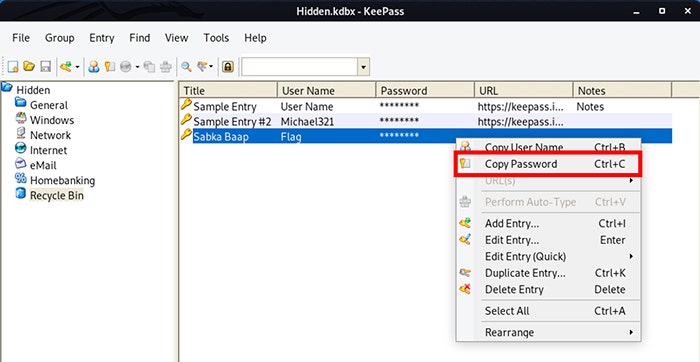Sort by the User Name column header
Screen dimensions: 700x362
[x=327, y=91]
